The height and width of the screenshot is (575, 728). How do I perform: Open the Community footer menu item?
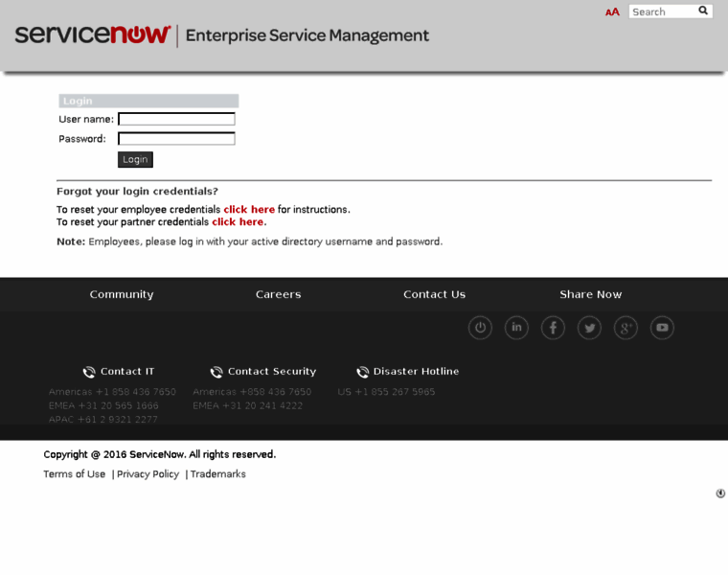[x=122, y=294]
